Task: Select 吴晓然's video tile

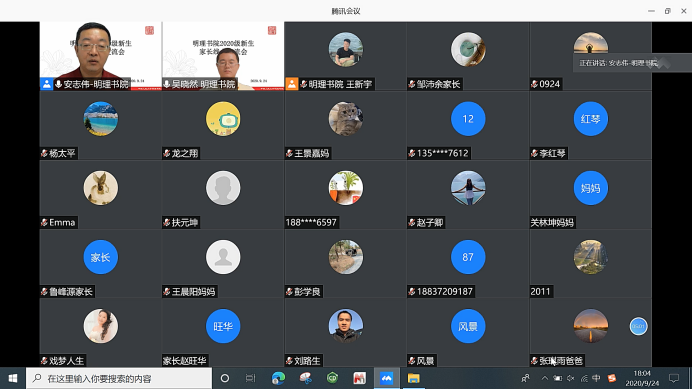Action: pyautogui.click(x=223, y=56)
